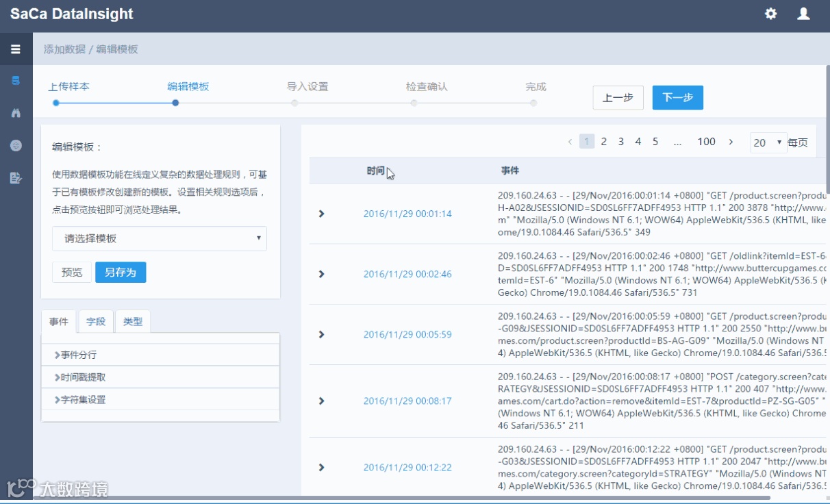Switch to the 事件 tab

coord(59,321)
